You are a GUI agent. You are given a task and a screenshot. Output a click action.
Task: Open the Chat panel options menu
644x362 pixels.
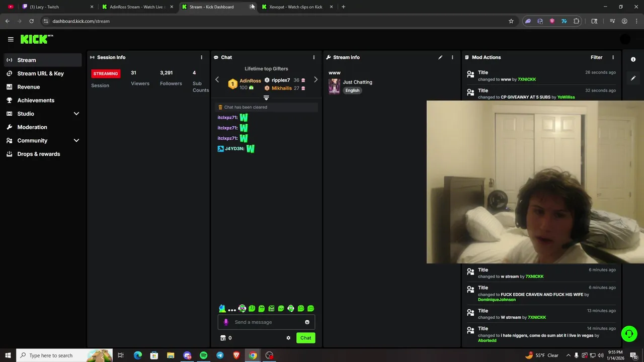[313, 57]
